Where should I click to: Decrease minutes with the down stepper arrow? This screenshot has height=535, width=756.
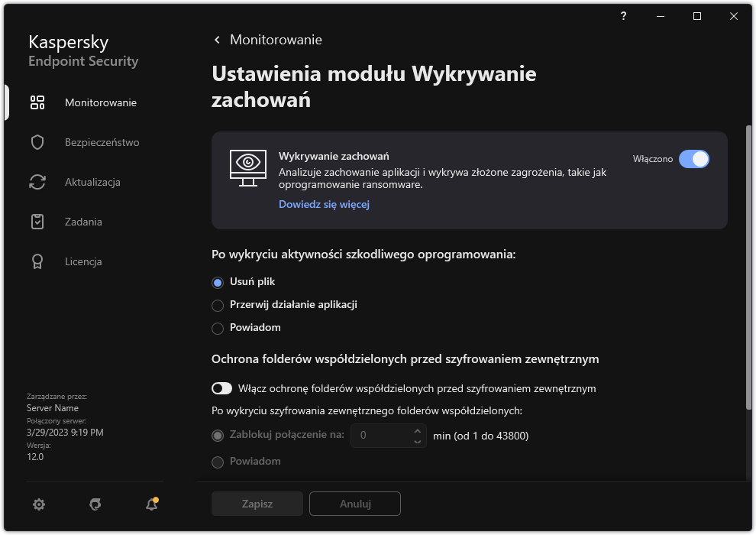[418, 440]
